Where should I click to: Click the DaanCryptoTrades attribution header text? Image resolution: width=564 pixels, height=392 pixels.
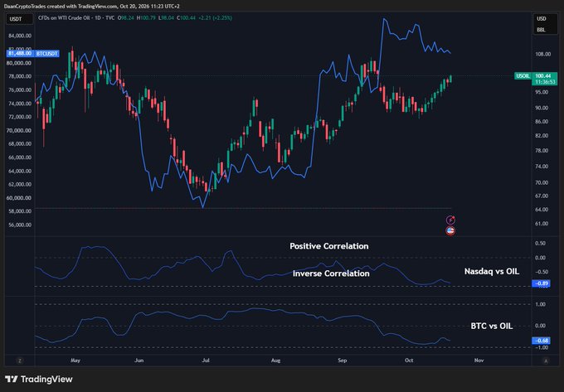click(92, 6)
